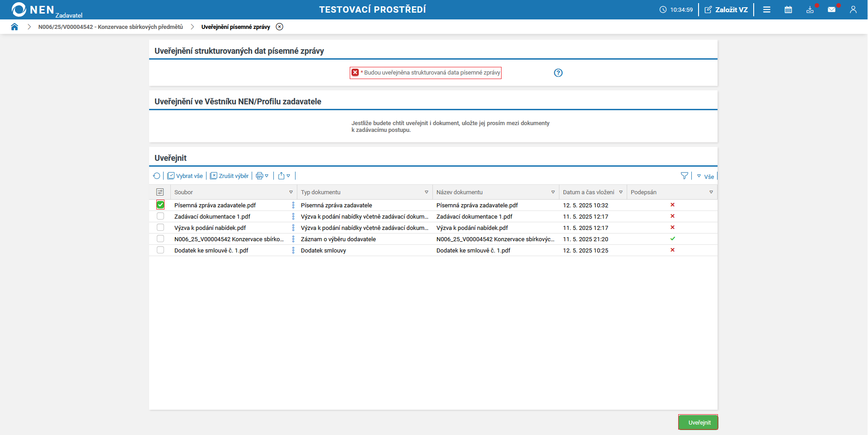This screenshot has height=435, width=868.
Task: Select Uveřejnění písemné zprávy breadcrumb item
Action: coord(236,27)
